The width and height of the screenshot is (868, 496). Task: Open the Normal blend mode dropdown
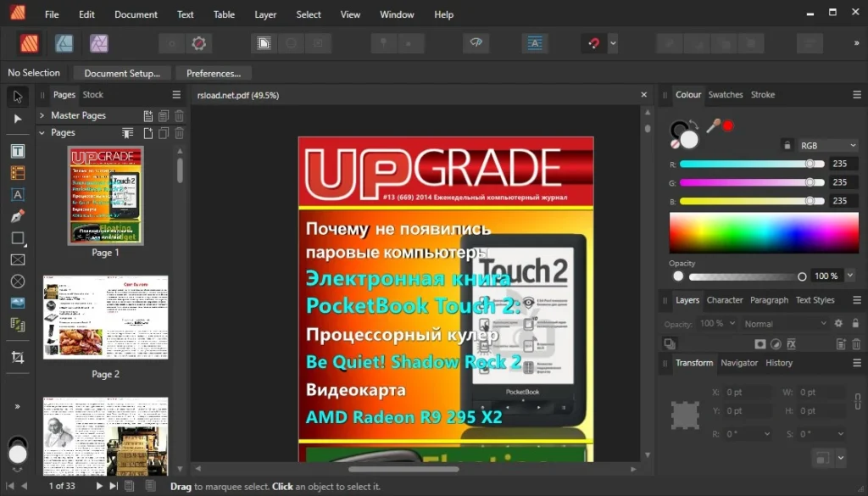[x=784, y=323]
